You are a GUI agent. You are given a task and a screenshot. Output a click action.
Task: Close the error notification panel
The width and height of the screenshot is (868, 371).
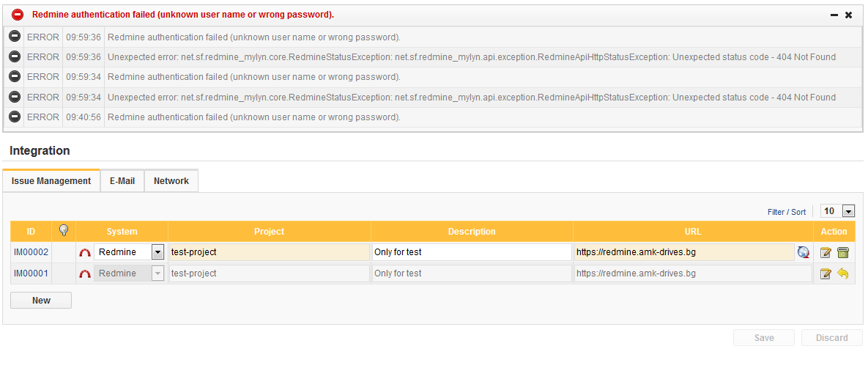849,15
